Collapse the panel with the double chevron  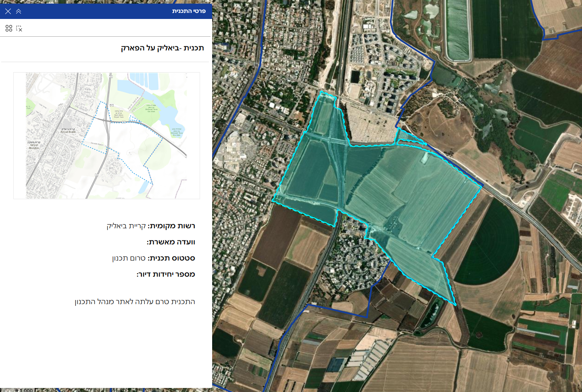[19, 11]
